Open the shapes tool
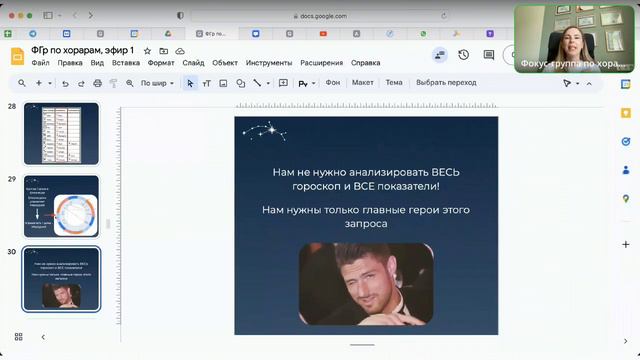 click(241, 83)
